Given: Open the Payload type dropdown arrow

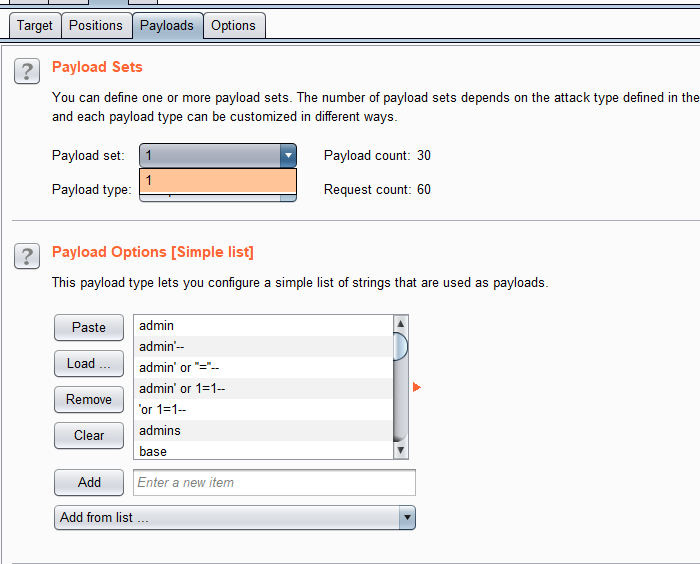Looking at the screenshot, I should (x=288, y=197).
